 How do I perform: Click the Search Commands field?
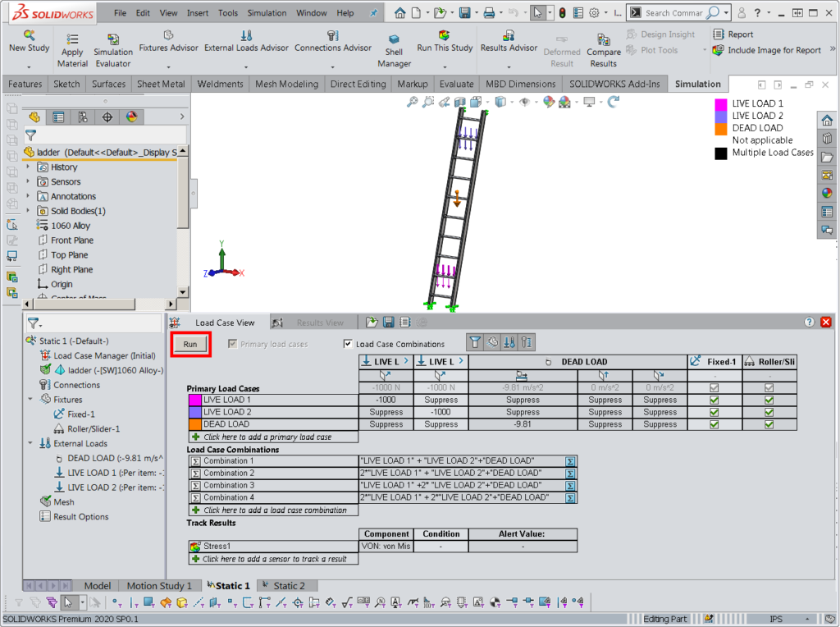[x=674, y=13]
